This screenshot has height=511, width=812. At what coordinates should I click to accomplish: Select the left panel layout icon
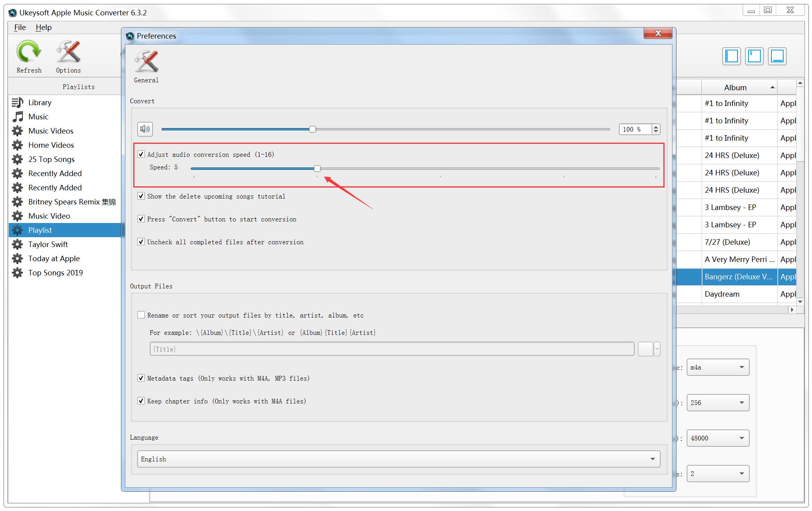tap(732, 56)
